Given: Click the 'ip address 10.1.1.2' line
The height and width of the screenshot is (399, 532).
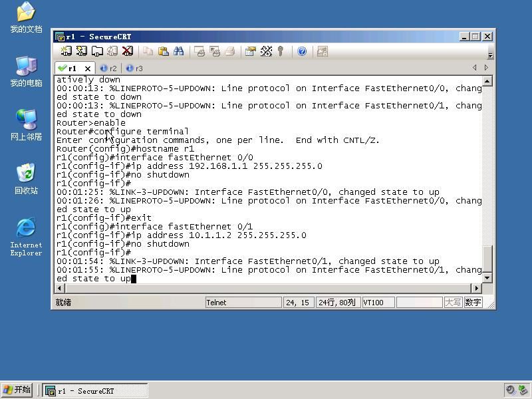Looking at the screenshot, I should click(181, 235).
